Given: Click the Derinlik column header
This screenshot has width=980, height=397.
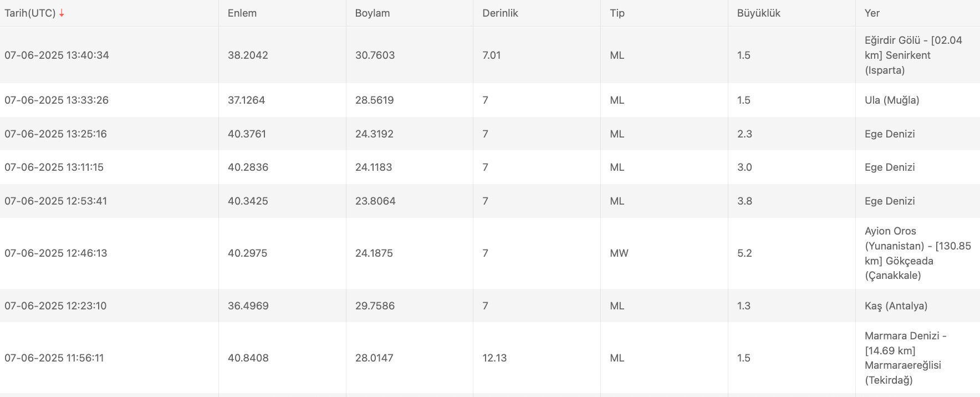Looking at the screenshot, I should click(500, 13).
